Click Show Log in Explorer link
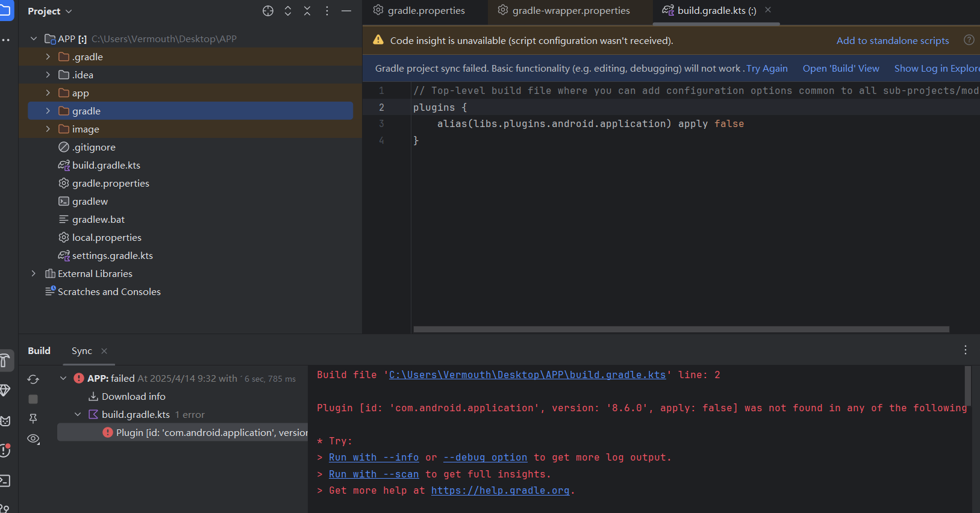 tap(937, 68)
